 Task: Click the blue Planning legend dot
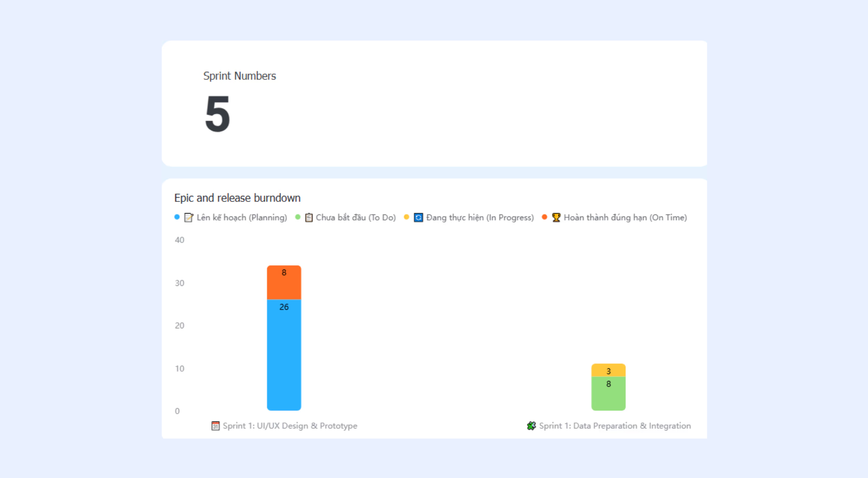(x=177, y=217)
